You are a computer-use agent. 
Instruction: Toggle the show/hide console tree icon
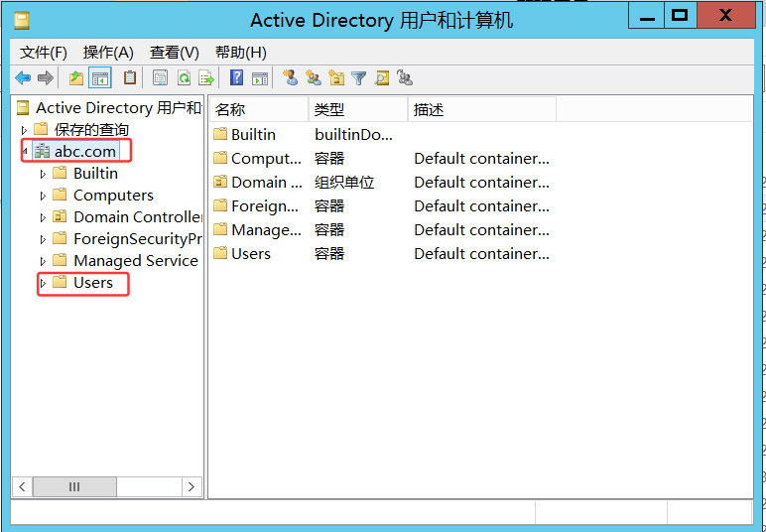click(x=100, y=77)
